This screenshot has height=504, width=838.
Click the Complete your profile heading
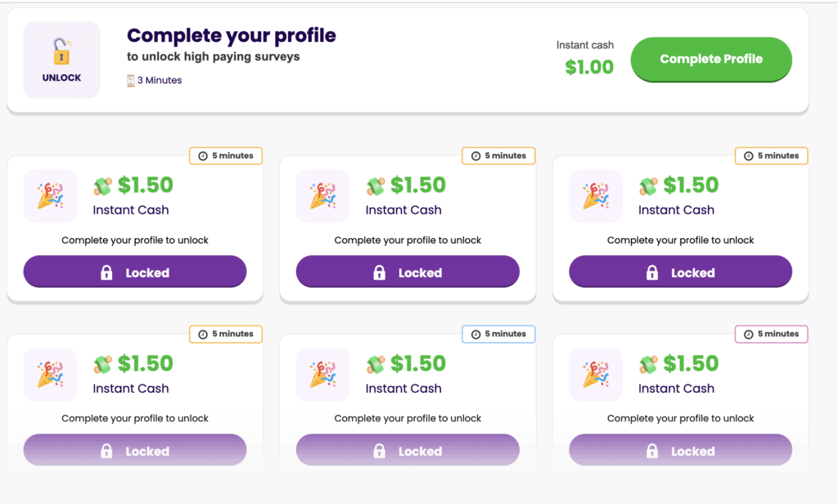click(232, 36)
